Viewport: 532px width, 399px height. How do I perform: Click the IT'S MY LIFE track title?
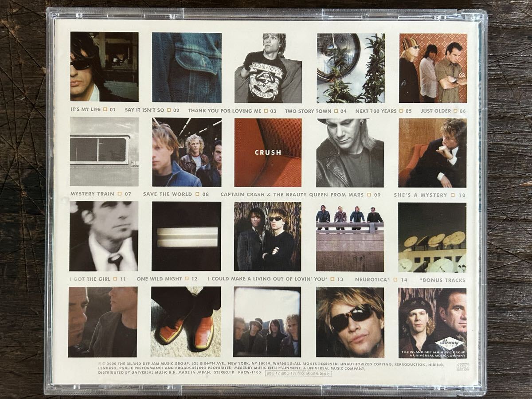point(86,110)
